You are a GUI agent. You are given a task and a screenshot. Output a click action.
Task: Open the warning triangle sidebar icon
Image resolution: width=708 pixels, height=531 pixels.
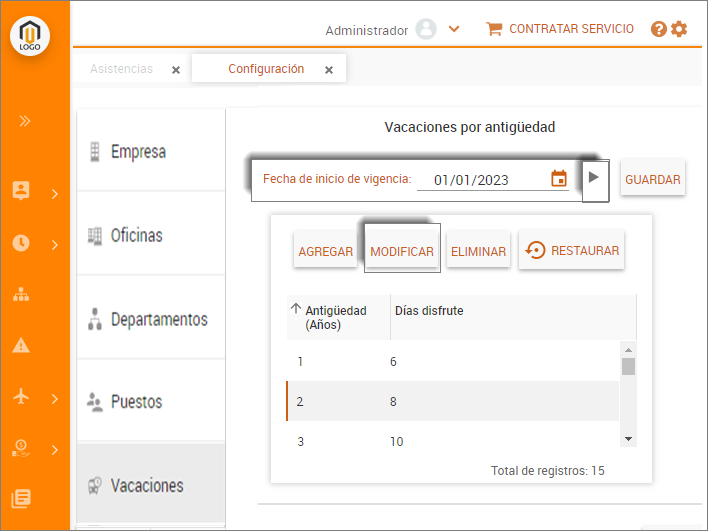click(x=21, y=346)
